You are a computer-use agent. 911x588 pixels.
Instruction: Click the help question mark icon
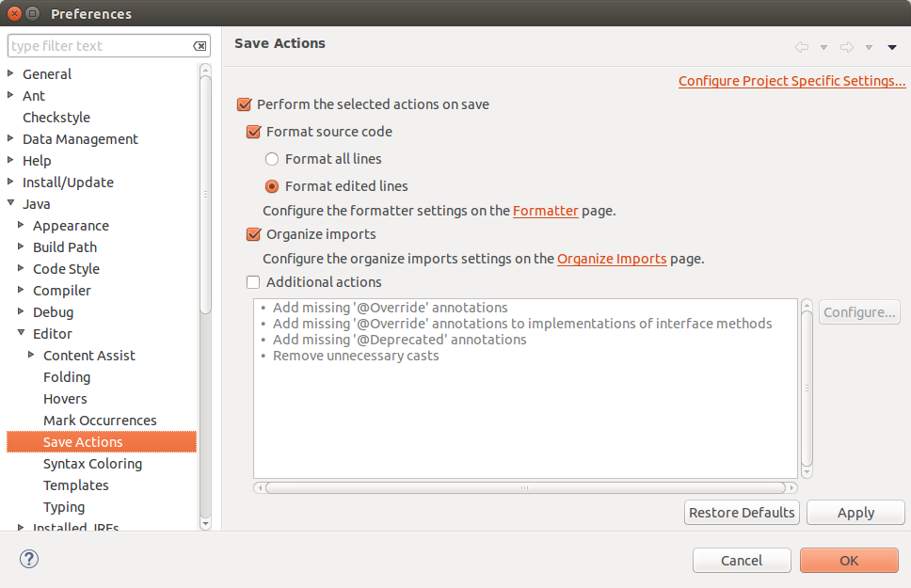coord(28,559)
